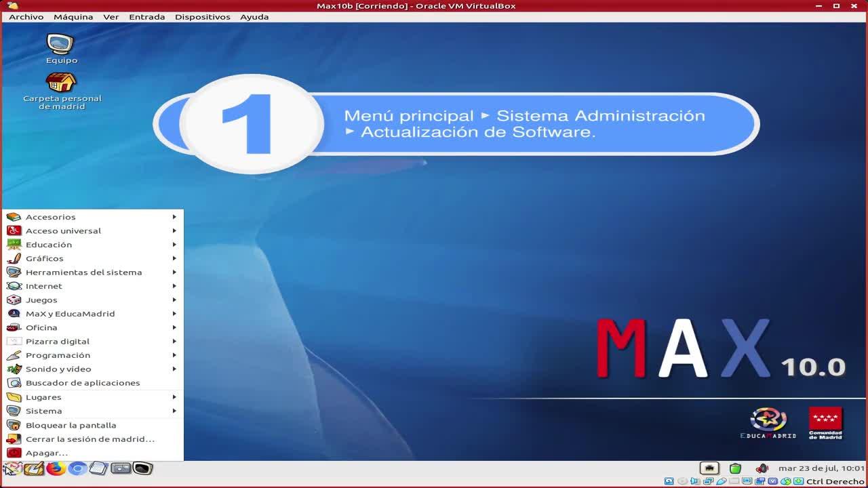
Task: Open the Ver menu
Action: tap(111, 17)
